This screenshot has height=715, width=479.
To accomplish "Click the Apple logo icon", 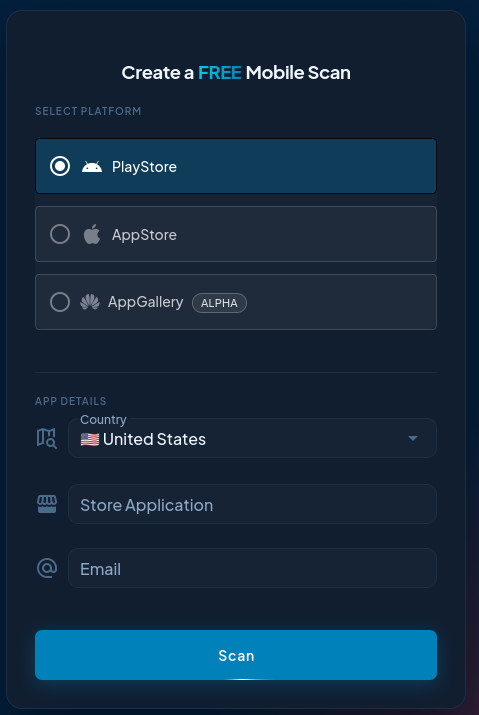I will [x=92, y=234].
